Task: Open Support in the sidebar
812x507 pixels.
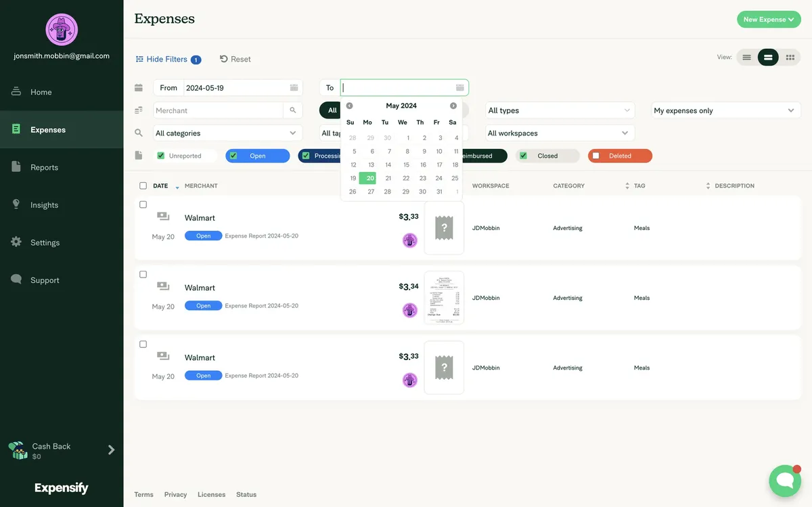Action: click(62, 280)
